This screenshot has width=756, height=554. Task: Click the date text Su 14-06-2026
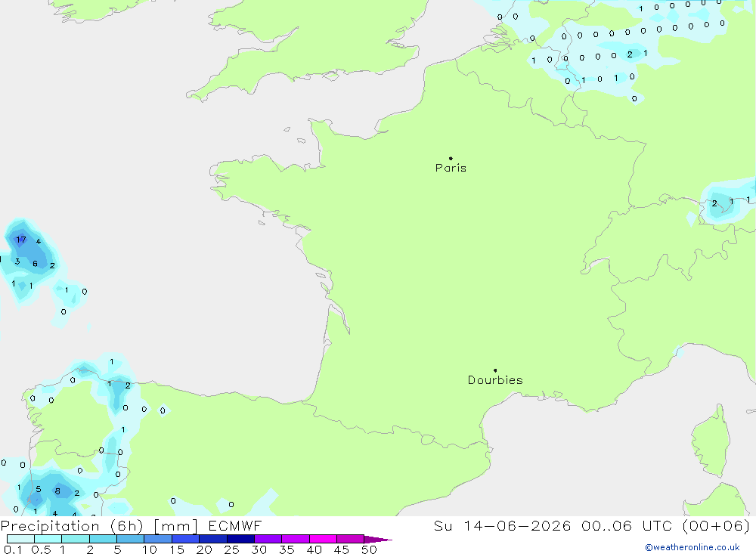pyautogui.click(x=503, y=525)
